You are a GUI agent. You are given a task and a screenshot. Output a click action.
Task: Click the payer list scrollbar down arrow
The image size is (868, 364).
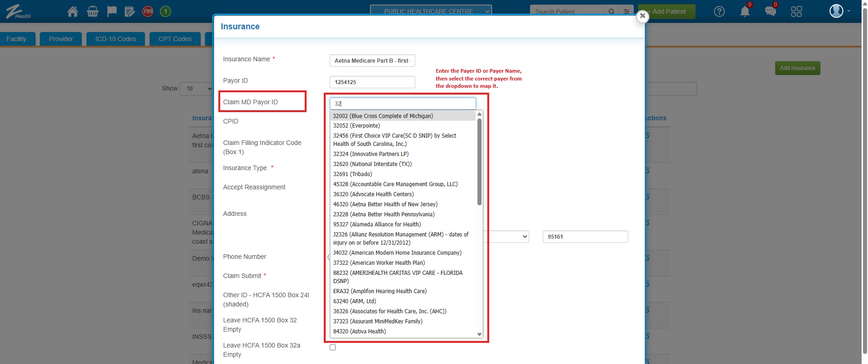coord(479,334)
